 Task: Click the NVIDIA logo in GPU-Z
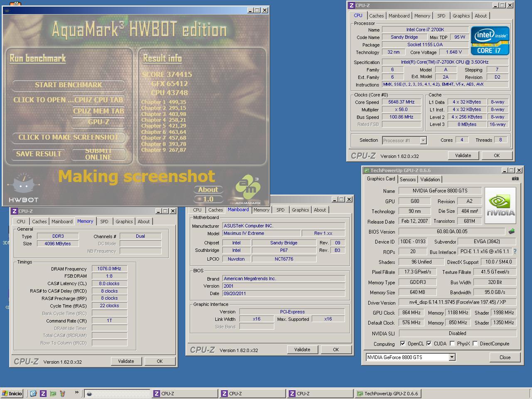tap(500, 206)
